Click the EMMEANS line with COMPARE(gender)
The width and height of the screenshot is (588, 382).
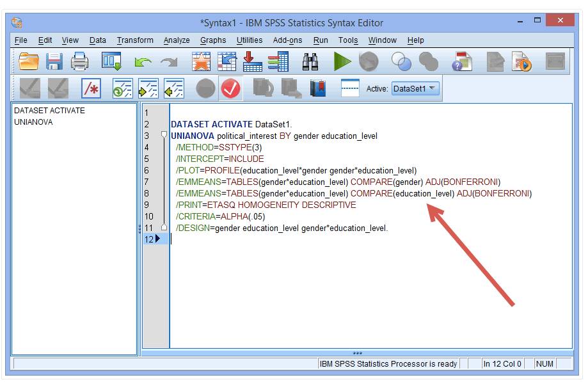point(338,182)
